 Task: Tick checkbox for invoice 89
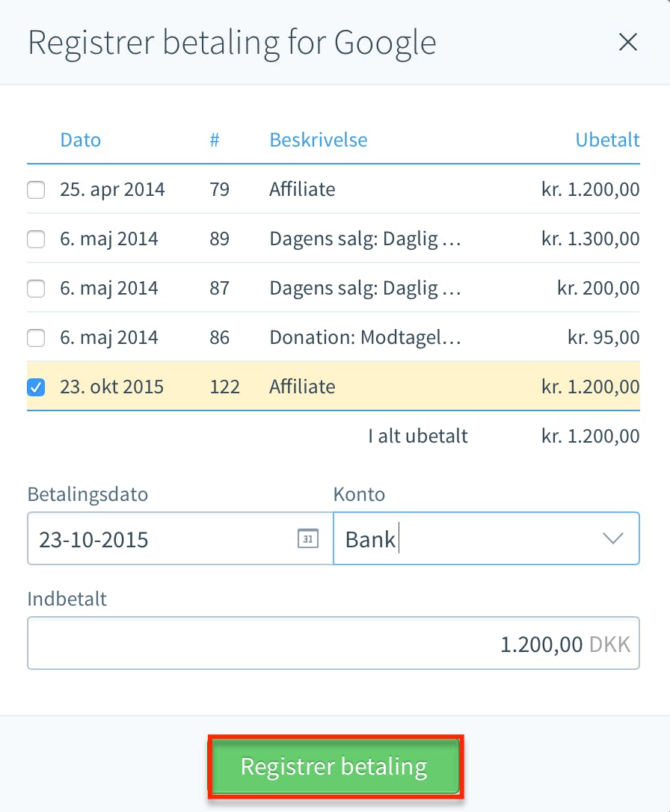36,239
